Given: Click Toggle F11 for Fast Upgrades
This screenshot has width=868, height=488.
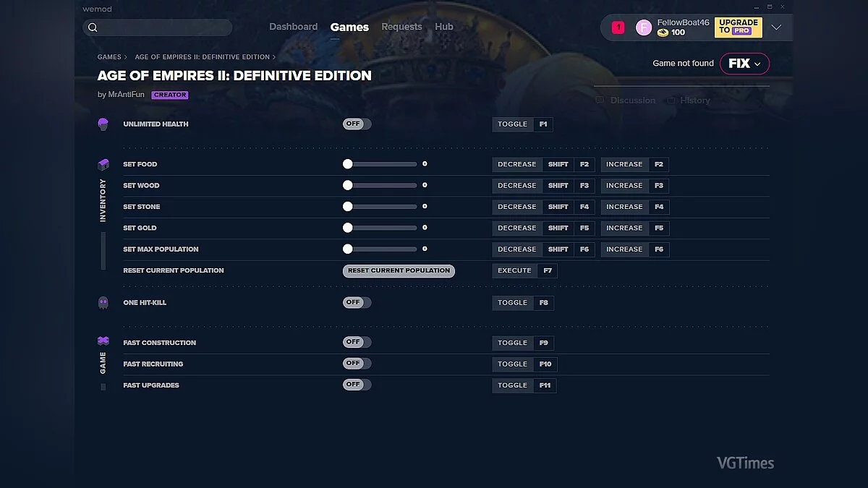Looking at the screenshot, I should coord(524,385).
